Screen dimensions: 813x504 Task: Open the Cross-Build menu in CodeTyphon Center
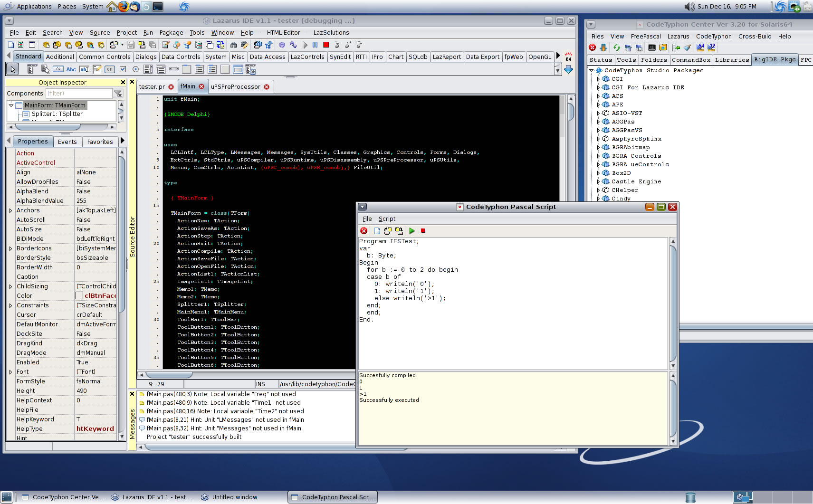click(755, 37)
